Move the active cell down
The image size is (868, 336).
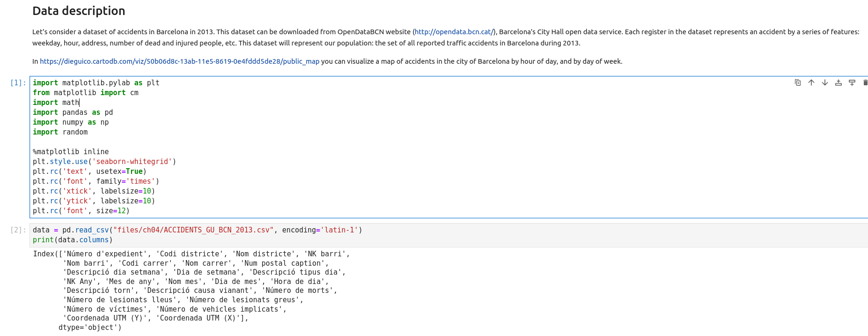(x=825, y=82)
